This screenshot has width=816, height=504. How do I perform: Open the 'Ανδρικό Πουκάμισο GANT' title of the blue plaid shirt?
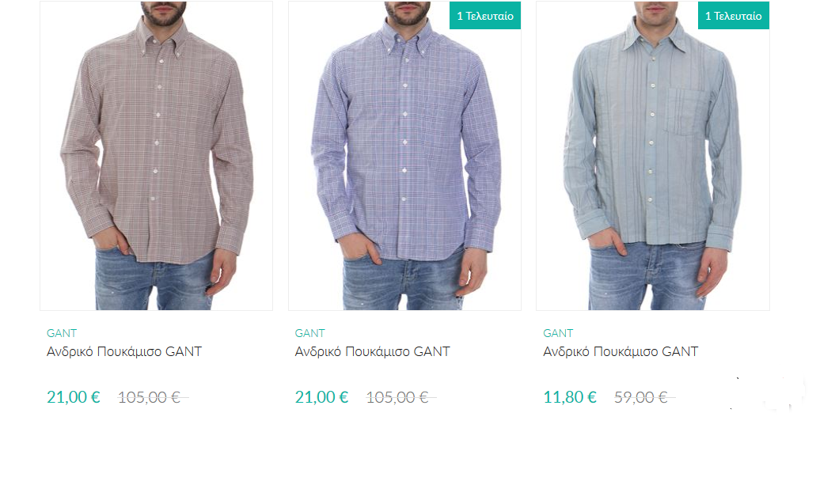tap(373, 351)
